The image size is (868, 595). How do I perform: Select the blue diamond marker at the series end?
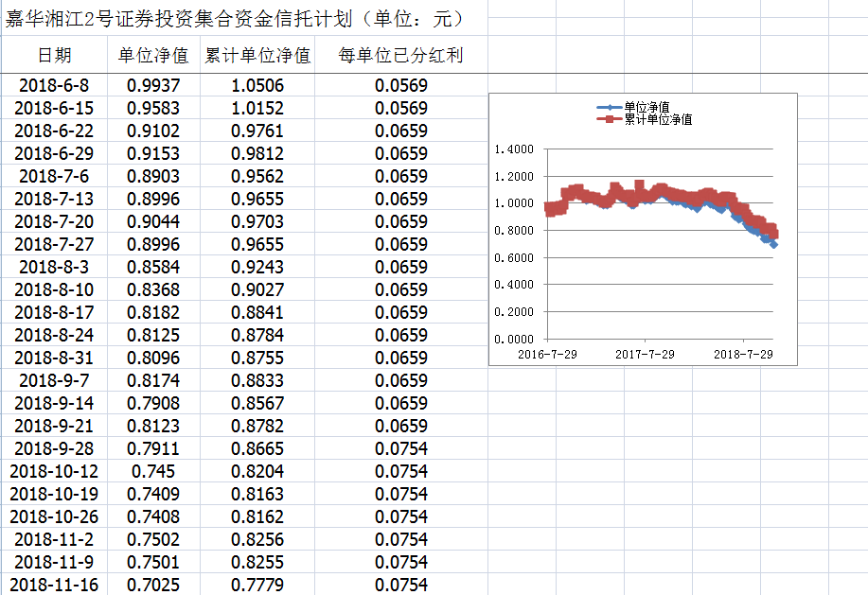click(773, 244)
